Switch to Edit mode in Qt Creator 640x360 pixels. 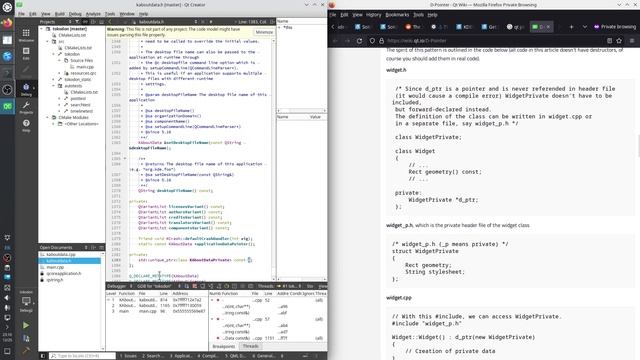click(x=26, y=53)
